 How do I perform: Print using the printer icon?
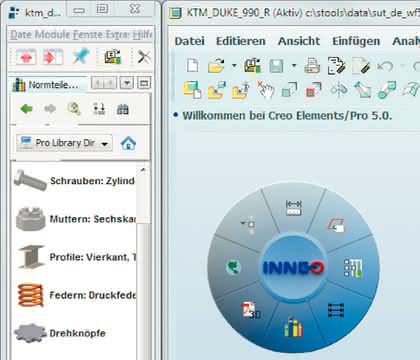(x=312, y=65)
